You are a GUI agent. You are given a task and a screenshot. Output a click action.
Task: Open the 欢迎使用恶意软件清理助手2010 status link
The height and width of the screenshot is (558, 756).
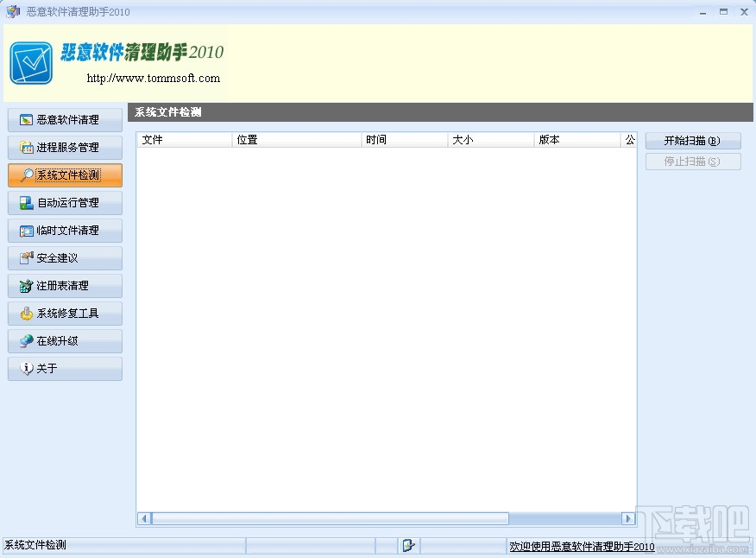[x=582, y=547]
